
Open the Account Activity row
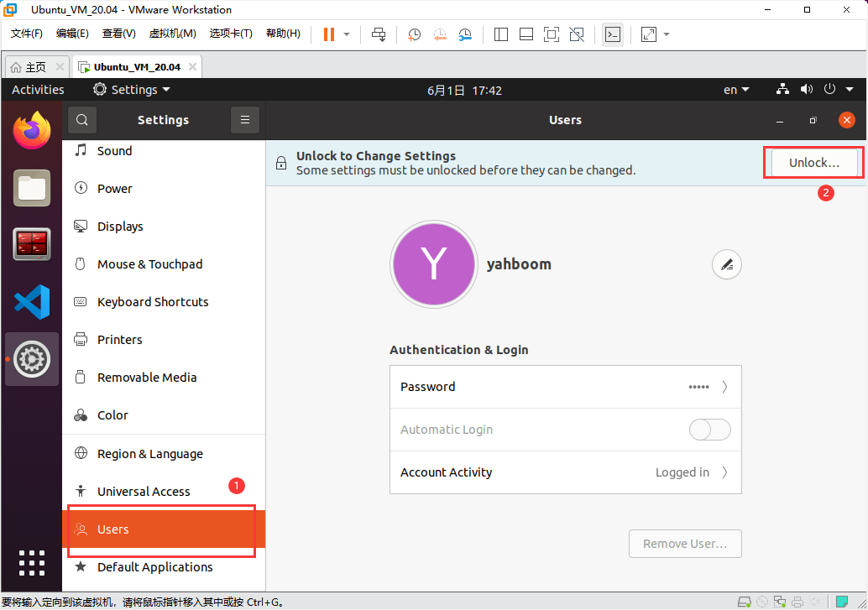[566, 472]
